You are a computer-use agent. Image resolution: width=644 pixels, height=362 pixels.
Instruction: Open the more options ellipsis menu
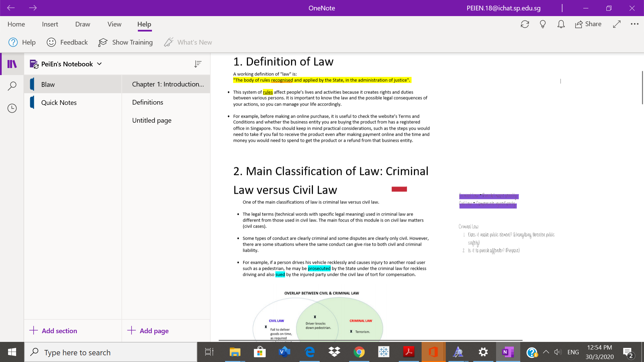click(635, 24)
